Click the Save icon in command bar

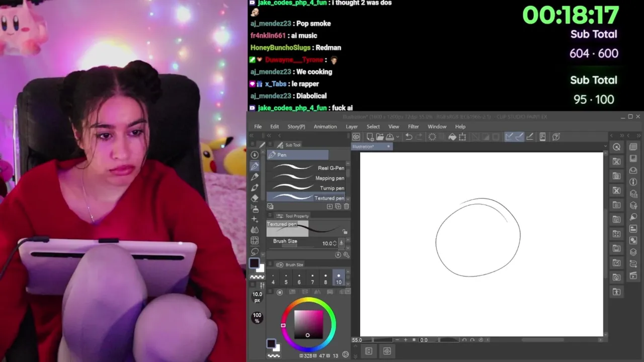click(x=389, y=137)
